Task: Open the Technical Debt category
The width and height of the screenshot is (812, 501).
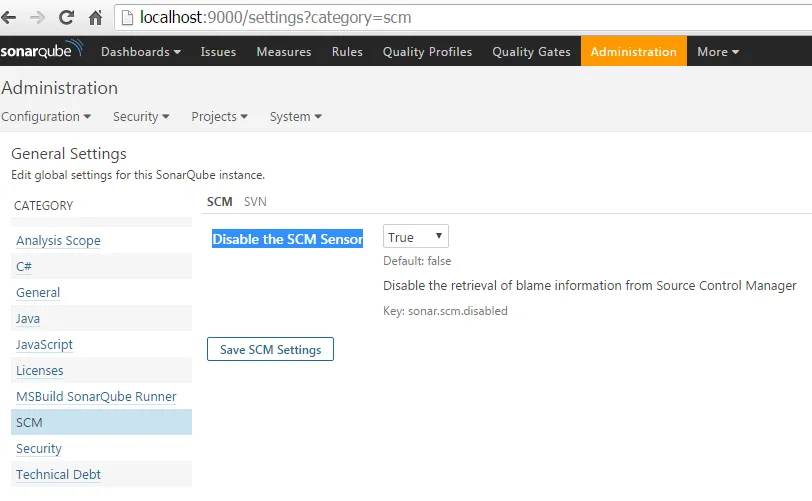Action: pyautogui.click(x=59, y=474)
